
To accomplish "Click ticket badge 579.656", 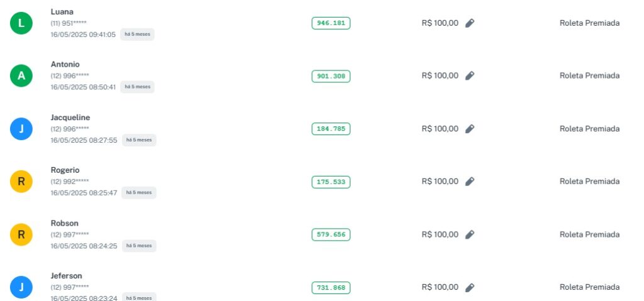I will tap(331, 235).
